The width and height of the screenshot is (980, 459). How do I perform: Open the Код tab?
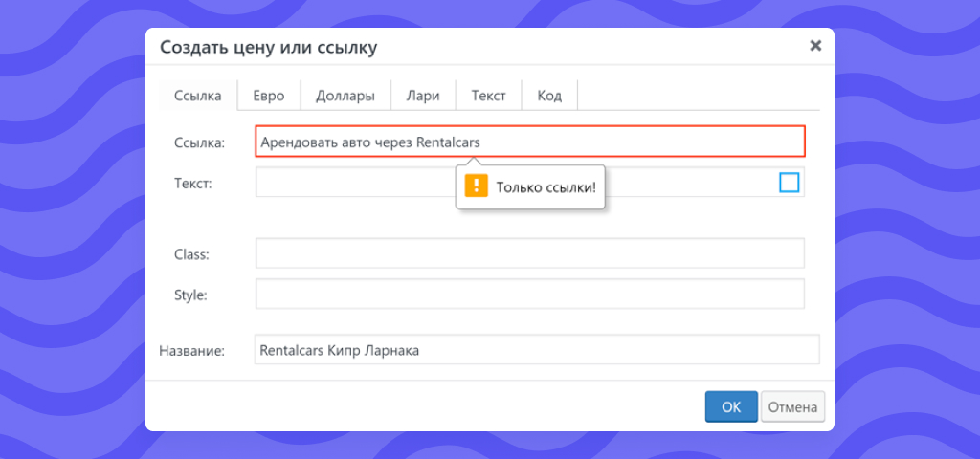point(549,96)
